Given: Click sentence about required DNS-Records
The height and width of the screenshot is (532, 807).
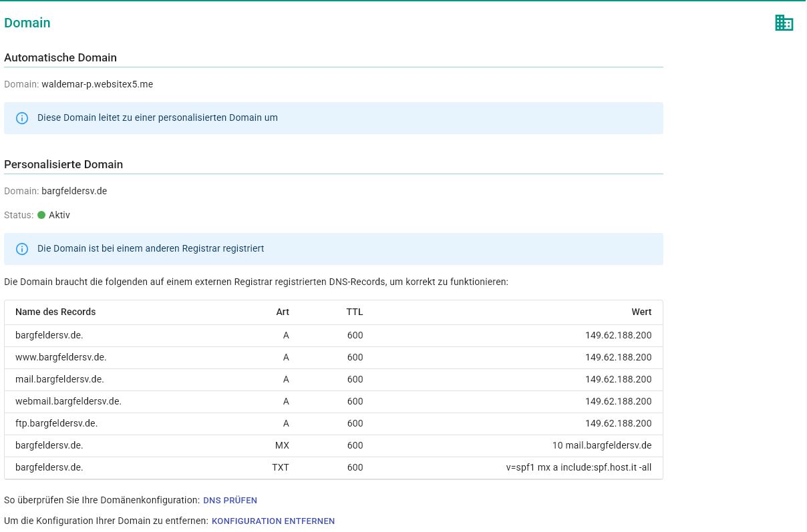Looking at the screenshot, I should pyautogui.click(x=257, y=282).
